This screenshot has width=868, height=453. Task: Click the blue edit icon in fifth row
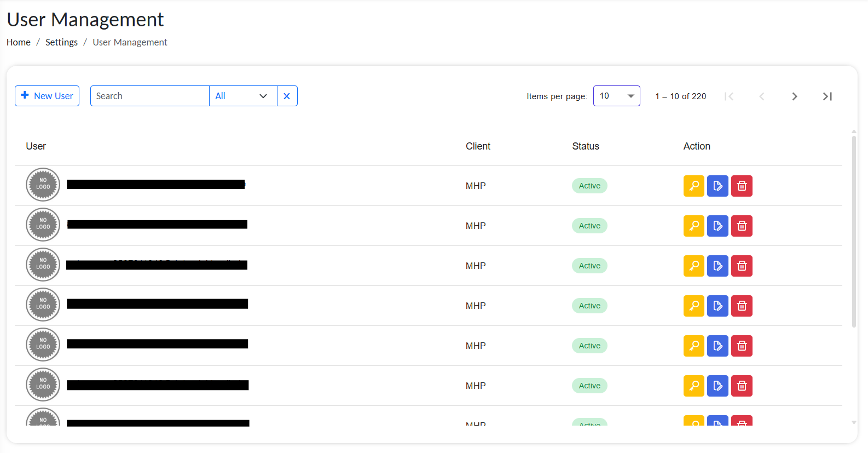point(717,346)
